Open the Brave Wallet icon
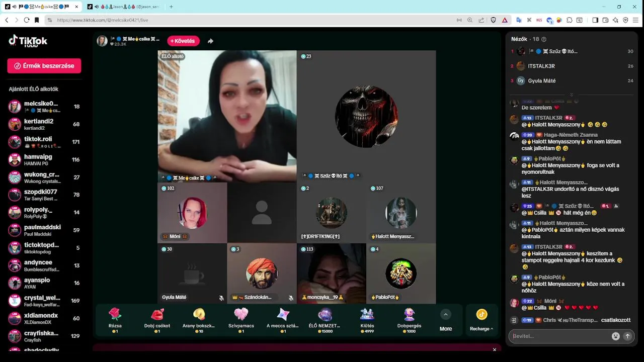This screenshot has height=362, width=644. pos(606,20)
